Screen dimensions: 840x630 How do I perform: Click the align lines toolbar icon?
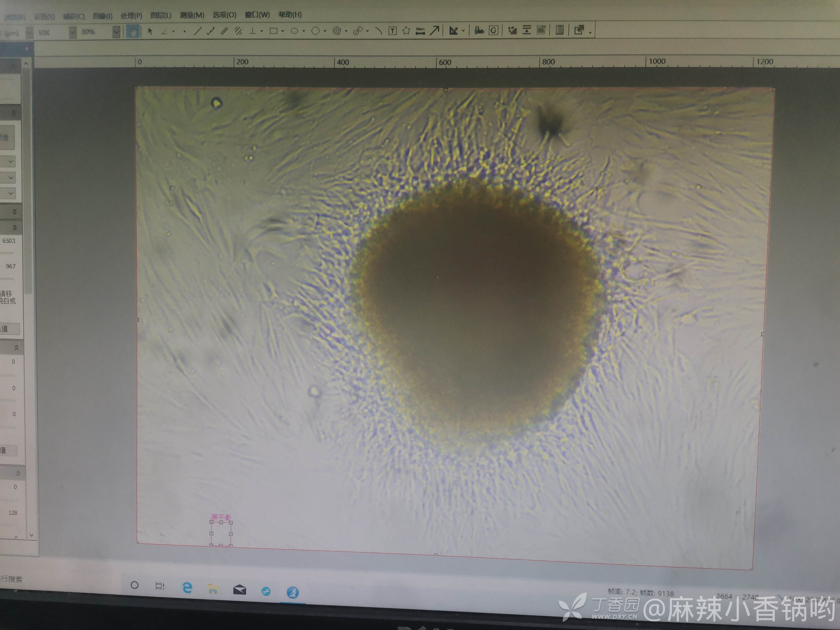527,30
